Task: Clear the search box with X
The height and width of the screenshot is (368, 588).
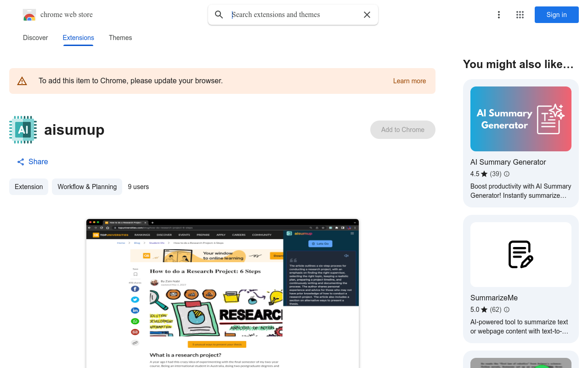Action: tap(367, 15)
